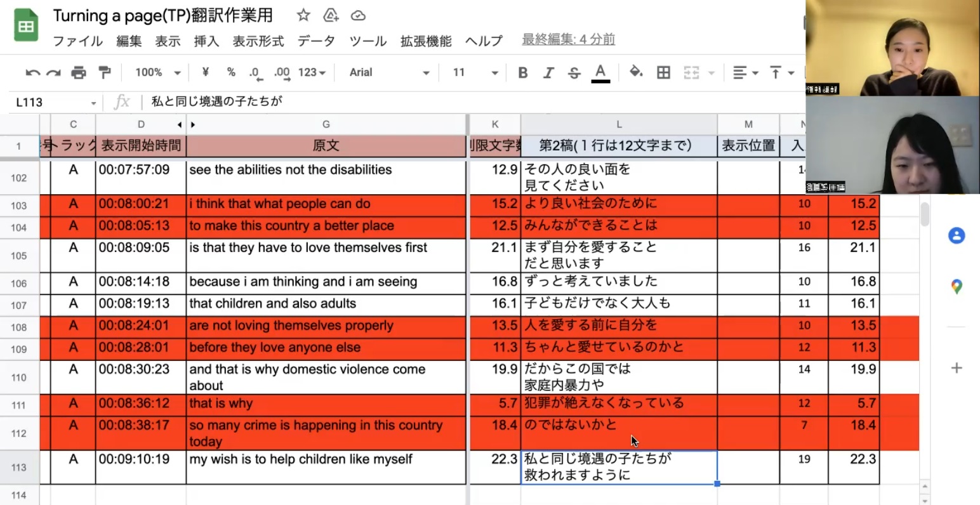The height and width of the screenshot is (505, 980).
Task: Click the 最終編集: 4 分前 link
Action: [568, 39]
